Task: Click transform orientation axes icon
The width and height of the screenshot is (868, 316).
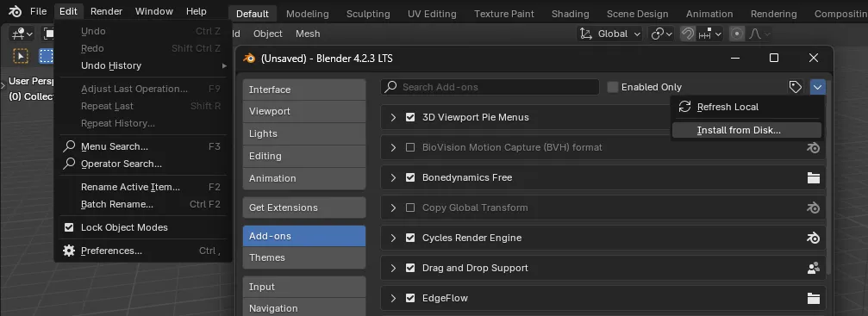Action: tap(585, 34)
